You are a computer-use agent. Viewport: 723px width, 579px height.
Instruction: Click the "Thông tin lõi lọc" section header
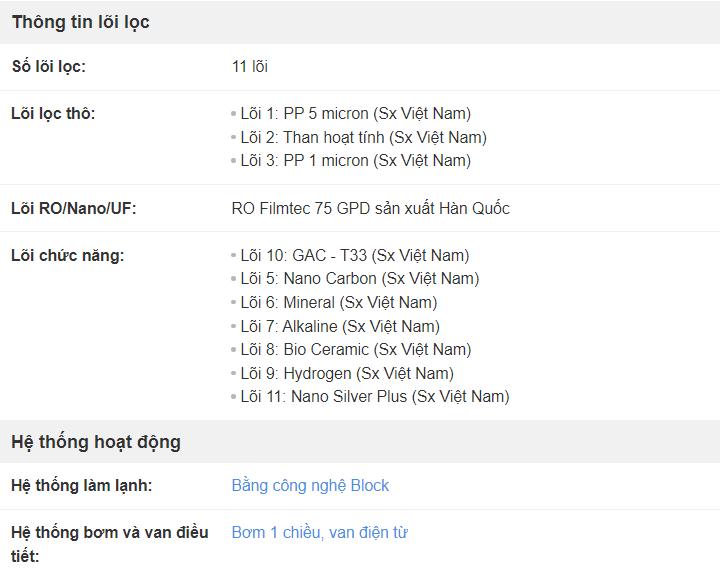[81, 22]
